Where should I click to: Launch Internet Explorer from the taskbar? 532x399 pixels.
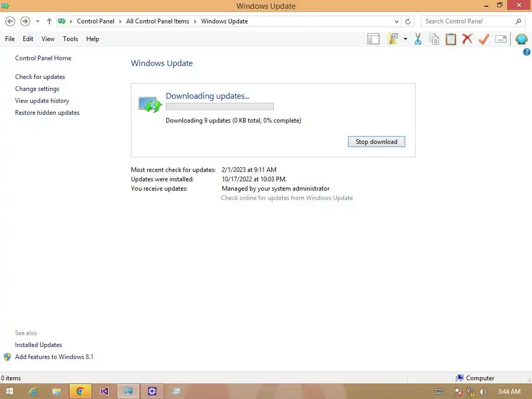(x=33, y=391)
